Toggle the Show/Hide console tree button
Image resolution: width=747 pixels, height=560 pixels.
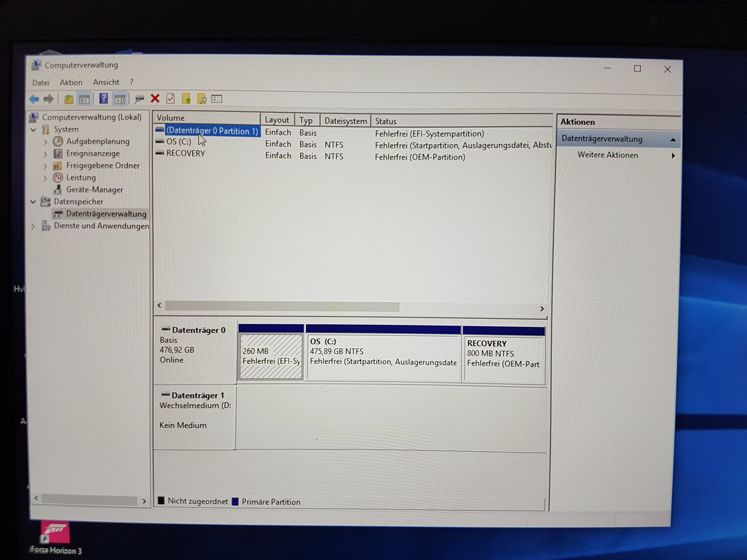click(x=84, y=99)
